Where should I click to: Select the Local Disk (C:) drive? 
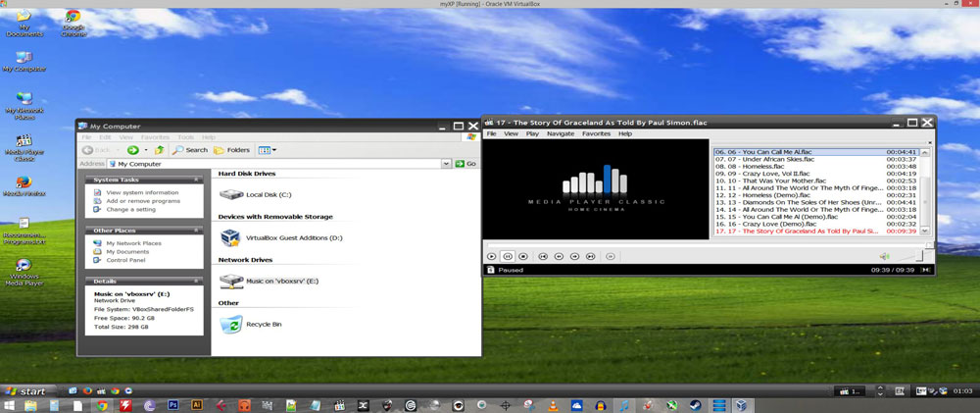[256, 194]
